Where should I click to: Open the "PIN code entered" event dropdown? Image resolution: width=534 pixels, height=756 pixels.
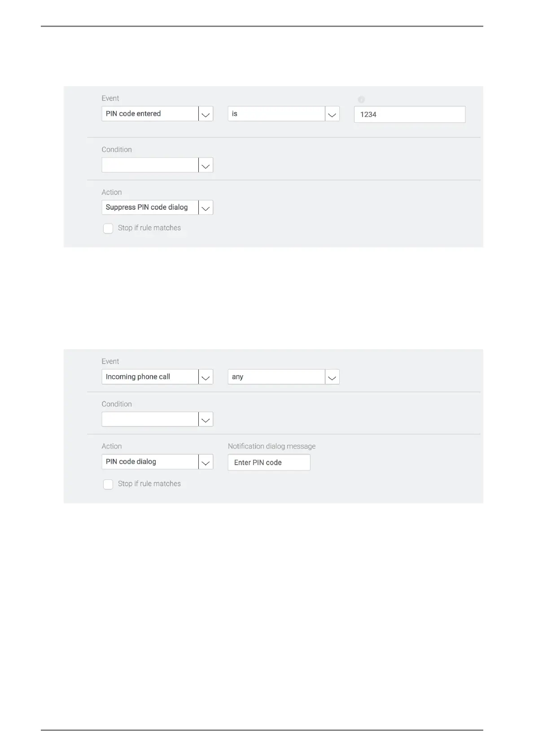(150, 114)
